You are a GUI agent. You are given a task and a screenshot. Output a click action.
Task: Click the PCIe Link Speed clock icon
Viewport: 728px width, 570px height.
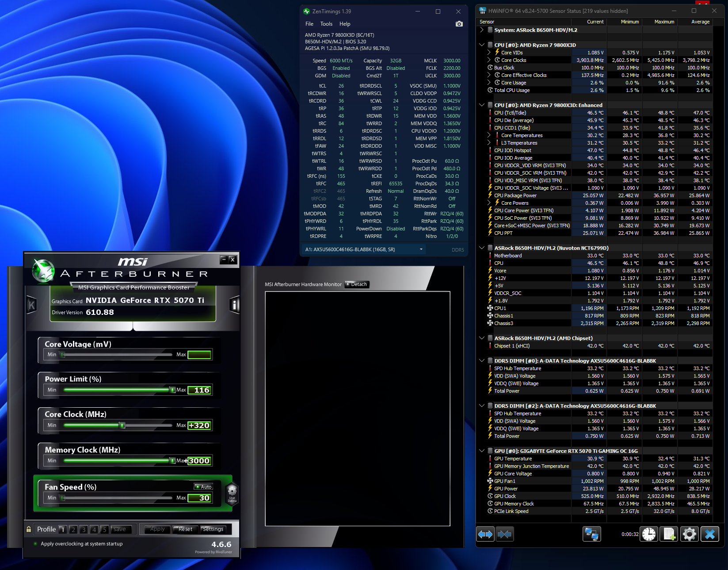point(490,511)
